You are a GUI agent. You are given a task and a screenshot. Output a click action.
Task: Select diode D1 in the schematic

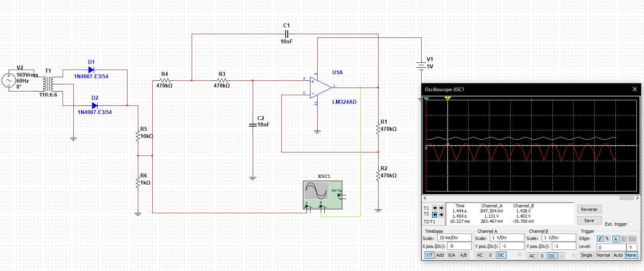[91, 70]
